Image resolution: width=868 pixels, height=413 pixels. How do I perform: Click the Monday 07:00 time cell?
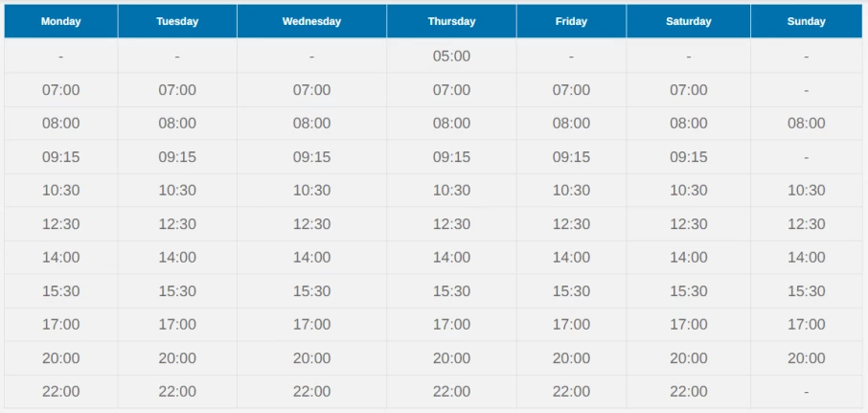tap(61, 90)
